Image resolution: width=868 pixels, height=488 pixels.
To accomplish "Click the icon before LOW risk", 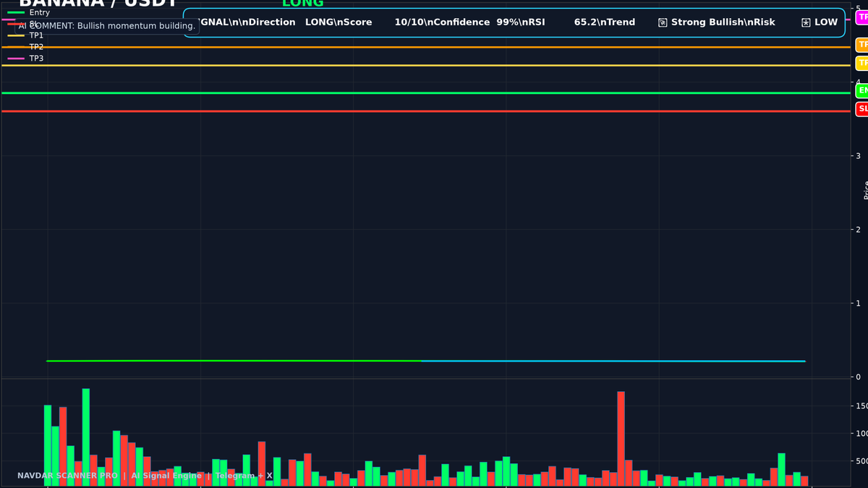I will (806, 22).
